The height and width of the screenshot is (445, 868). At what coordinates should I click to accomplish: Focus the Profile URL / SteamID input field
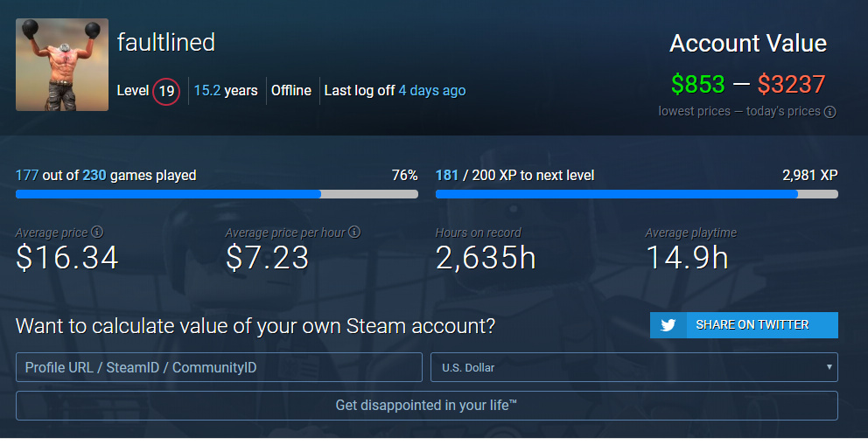click(220, 367)
